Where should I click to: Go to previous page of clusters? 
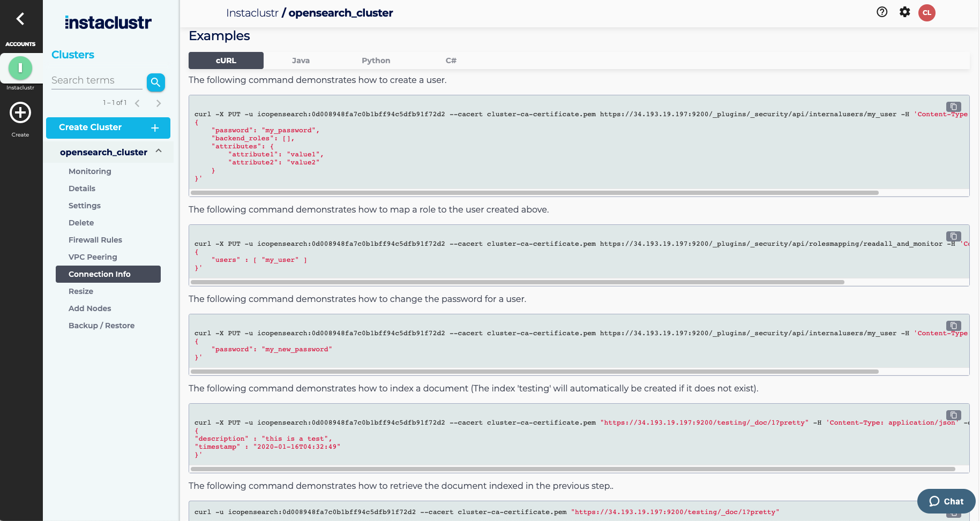coord(138,103)
